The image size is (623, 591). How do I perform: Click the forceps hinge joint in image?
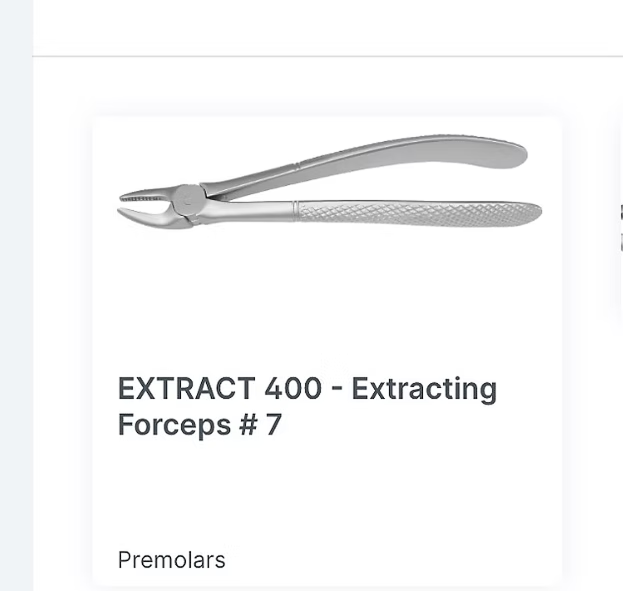187,199
